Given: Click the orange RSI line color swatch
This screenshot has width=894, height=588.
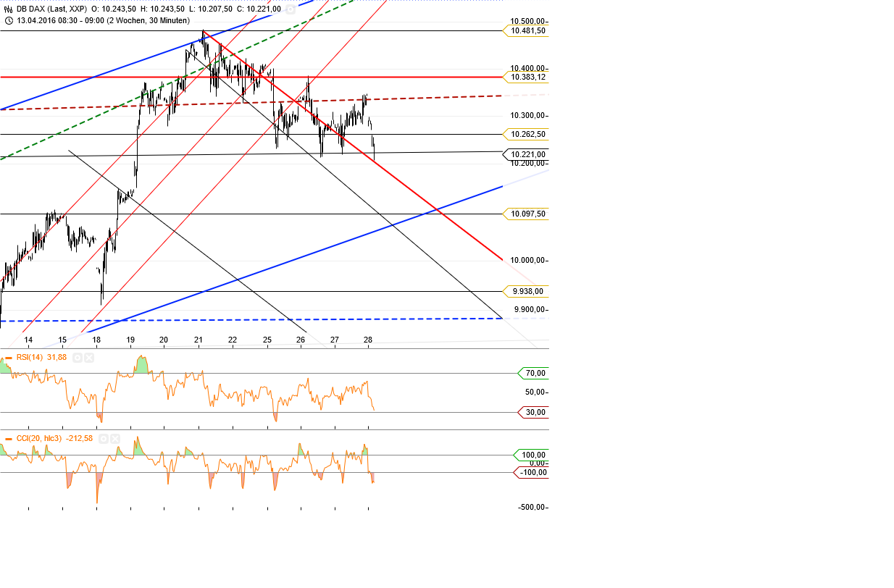Looking at the screenshot, I should [x=9, y=357].
